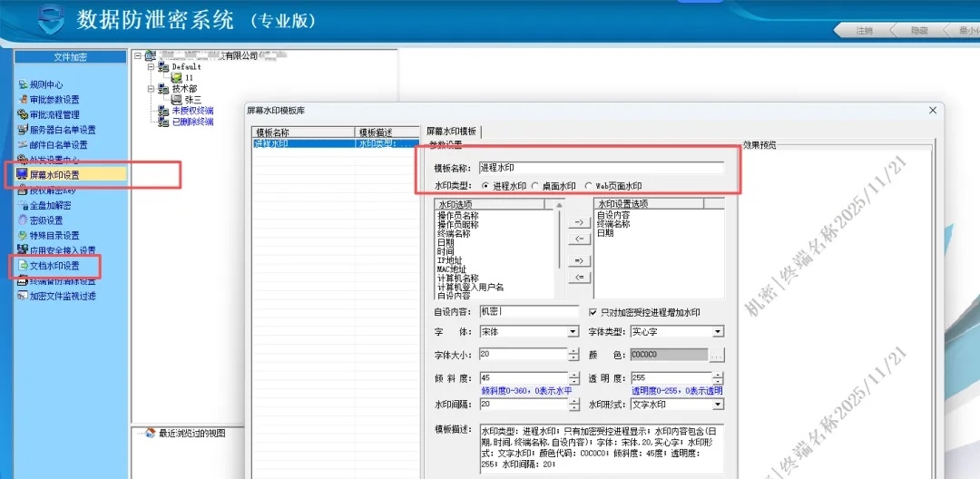Open 审批参数设置 sidebar item
Viewport: 980px width, 479px height.
(54, 100)
